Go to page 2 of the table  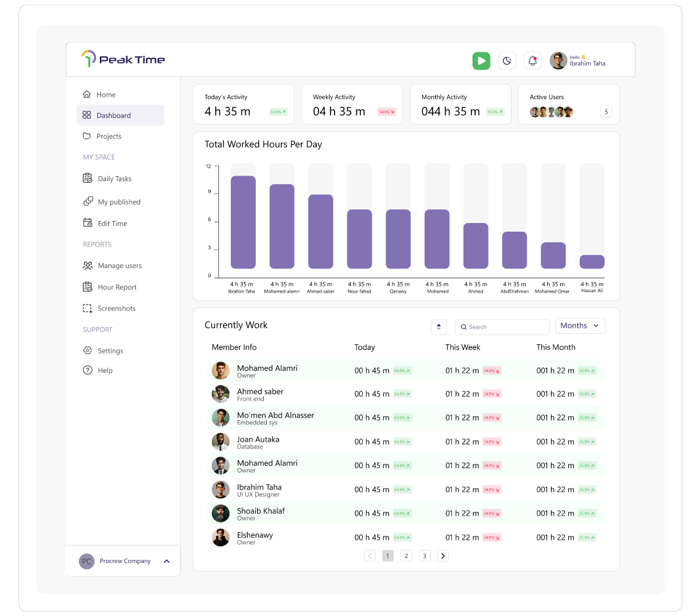tap(406, 556)
